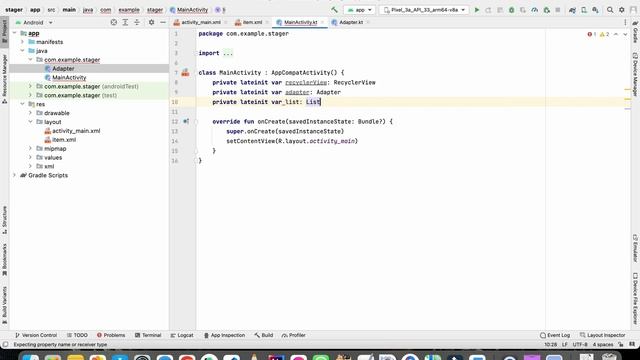Toggle the Bookmarks side panel
Screen dimensions: 640x360
[x=4, y=260]
